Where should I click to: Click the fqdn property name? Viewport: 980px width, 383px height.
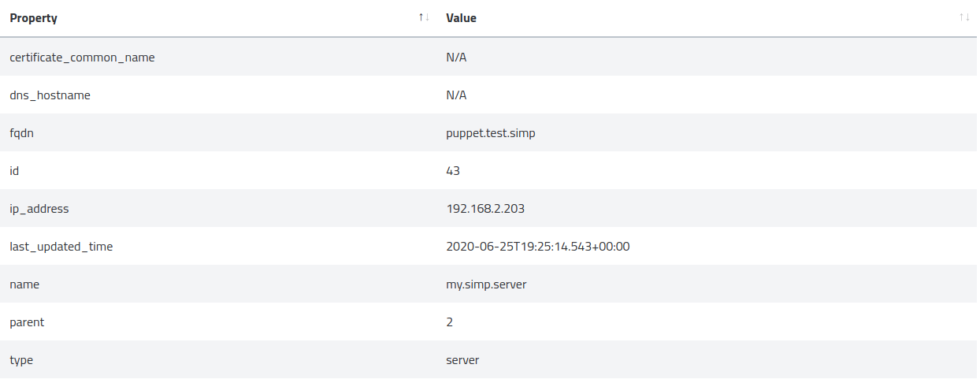(21, 133)
